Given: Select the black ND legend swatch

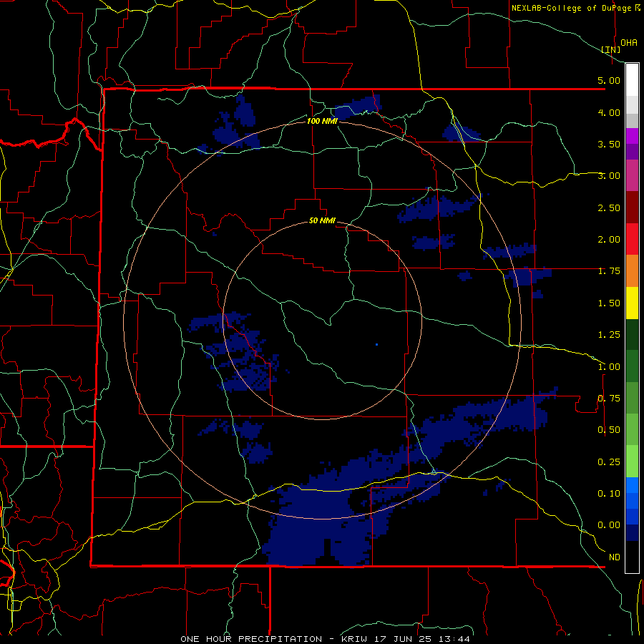Looking at the screenshot, I should [x=632, y=557].
